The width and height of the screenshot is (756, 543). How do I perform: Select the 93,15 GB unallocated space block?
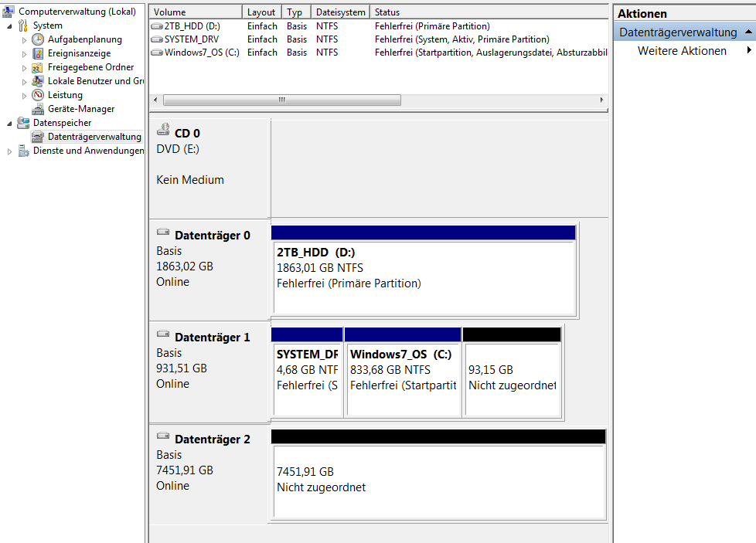(x=512, y=372)
